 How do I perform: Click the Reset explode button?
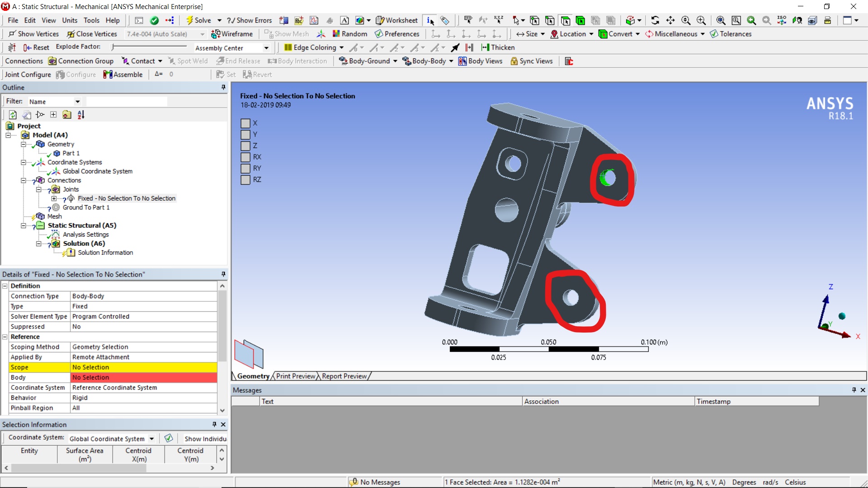(36, 47)
